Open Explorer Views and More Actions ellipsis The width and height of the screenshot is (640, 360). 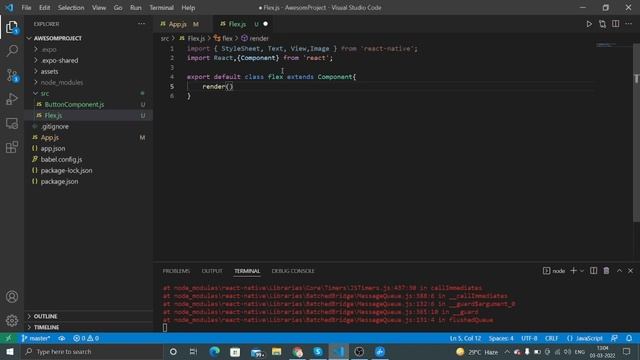141,24
